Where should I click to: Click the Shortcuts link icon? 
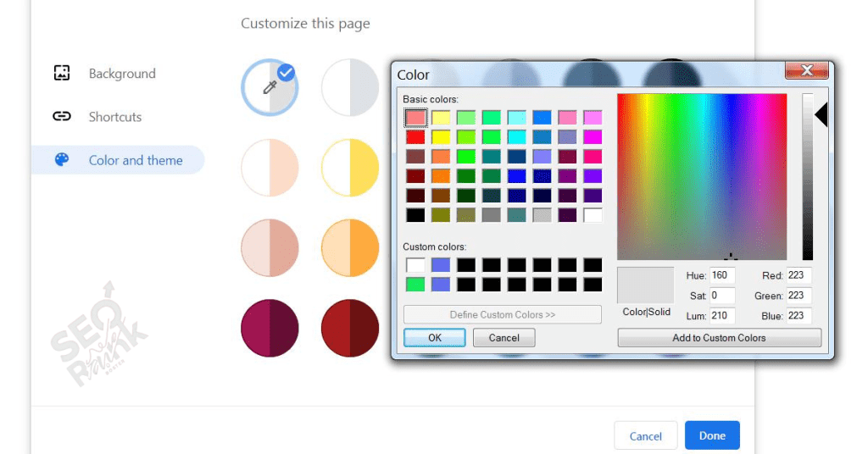point(61,116)
